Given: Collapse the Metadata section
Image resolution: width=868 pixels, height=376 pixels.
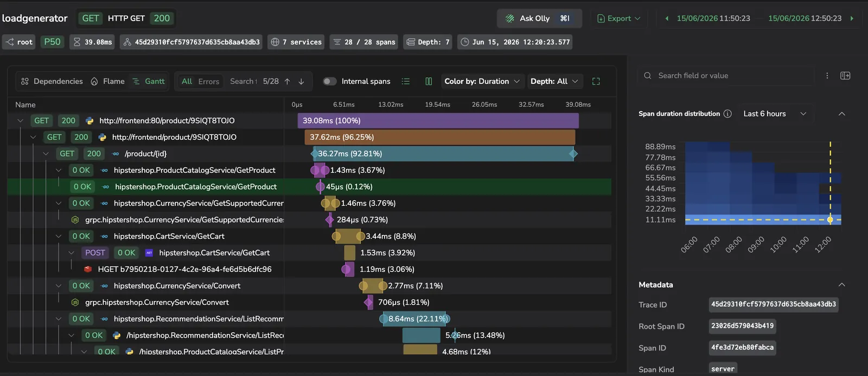Looking at the screenshot, I should click(841, 285).
